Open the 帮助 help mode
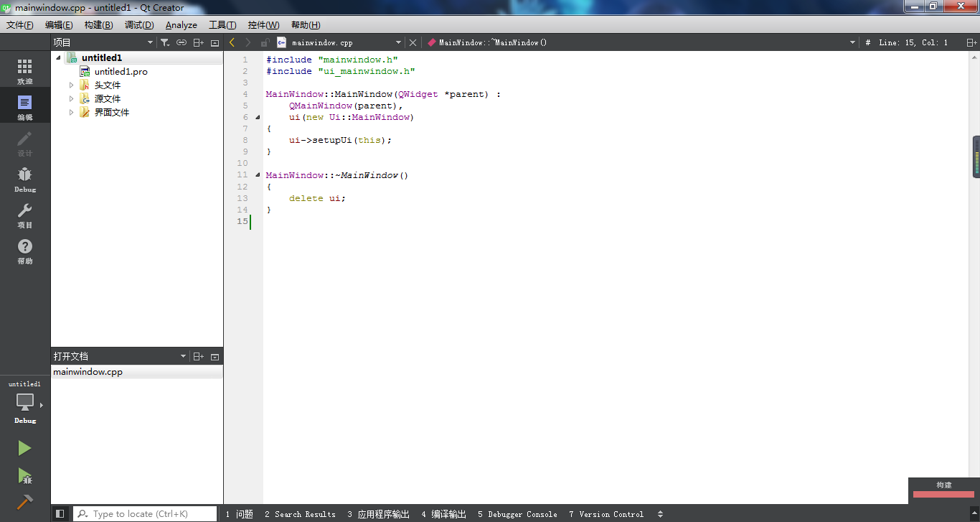The height and width of the screenshot is (522, 980). tap(25, 251)
